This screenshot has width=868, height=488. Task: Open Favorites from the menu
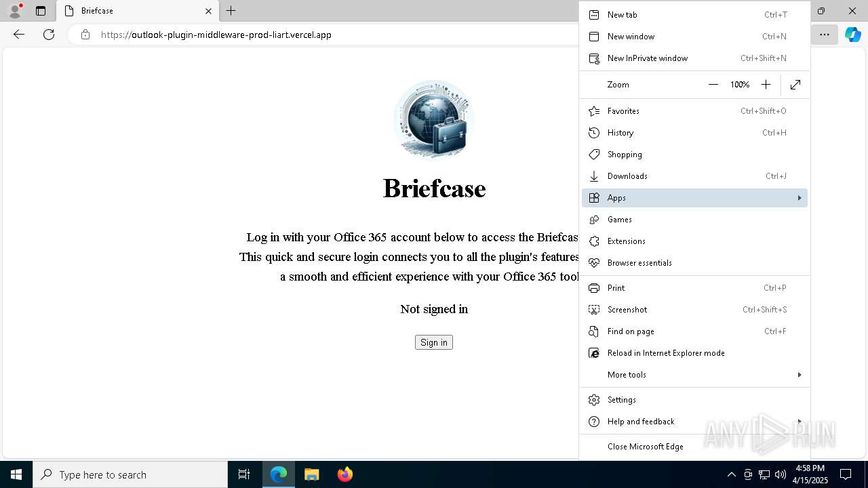click(694, 111)
